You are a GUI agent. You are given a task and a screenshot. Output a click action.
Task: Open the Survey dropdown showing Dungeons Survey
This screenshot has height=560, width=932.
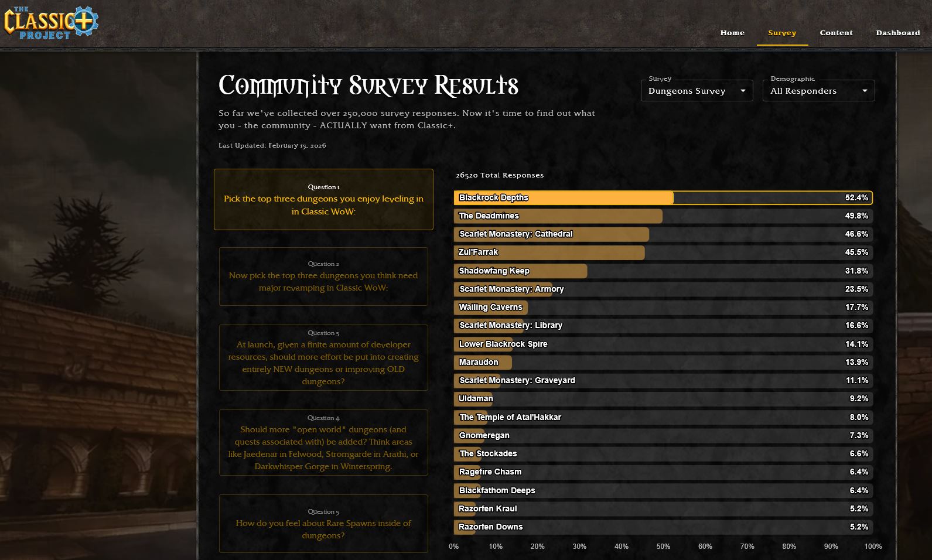pos(697,91)
